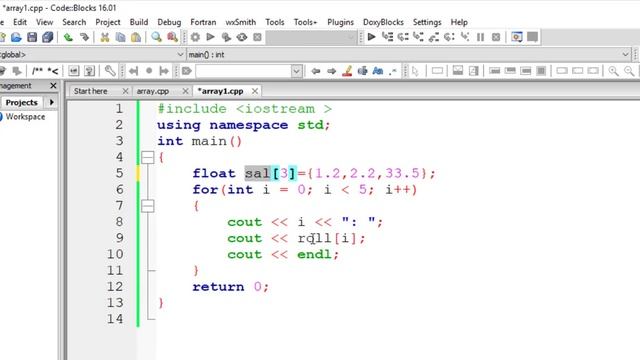Insert Doxygen block comment icon

click(x=37, y=71)
